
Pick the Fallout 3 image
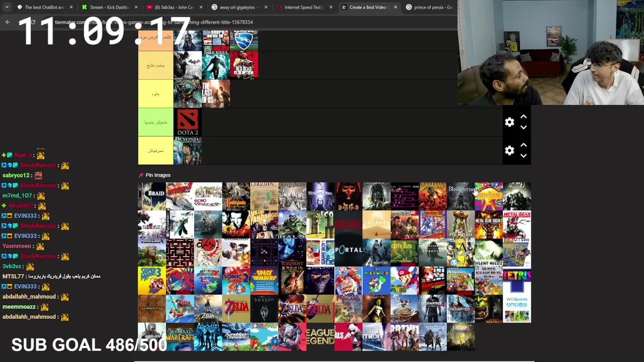point(517,196)
